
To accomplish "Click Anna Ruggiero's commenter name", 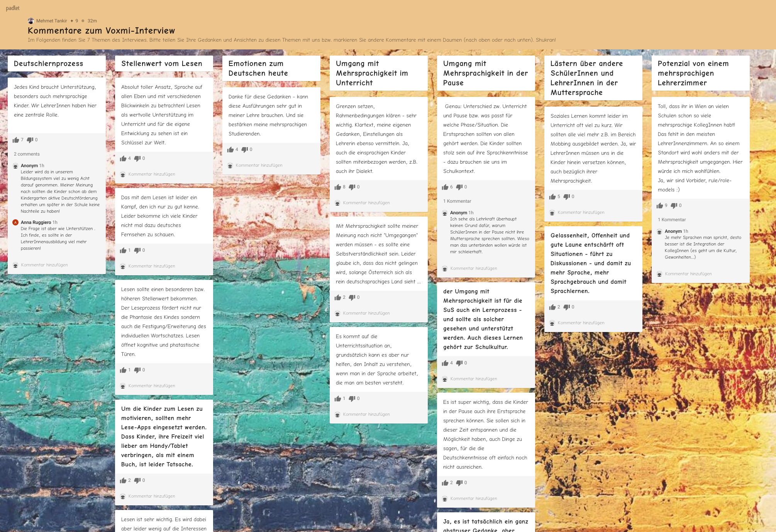I will click(x=36, y=222).
